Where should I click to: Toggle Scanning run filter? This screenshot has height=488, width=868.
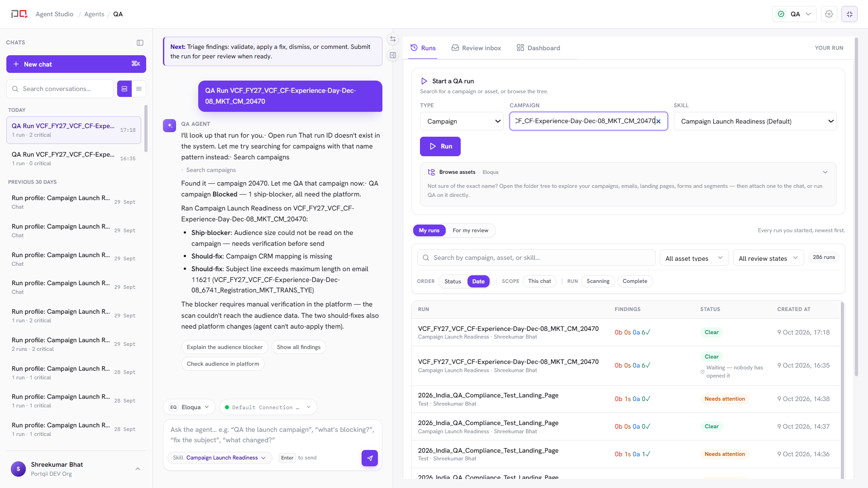pos(598,281)
